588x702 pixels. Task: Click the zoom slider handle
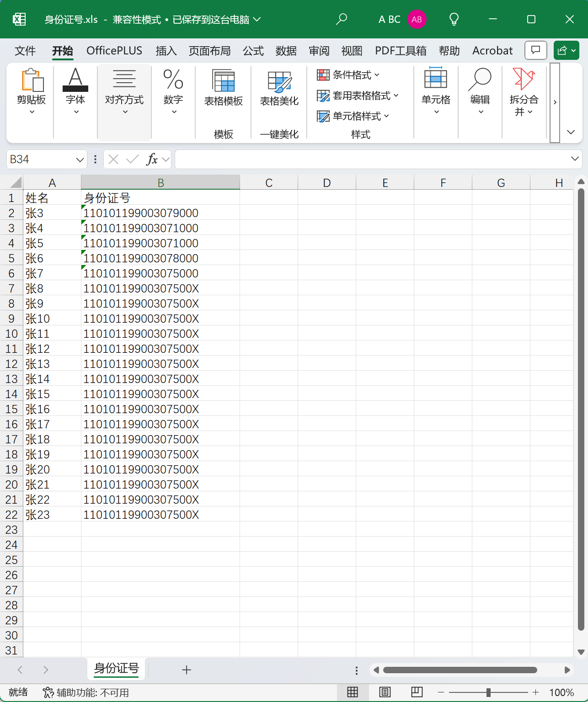click(488, 692)
